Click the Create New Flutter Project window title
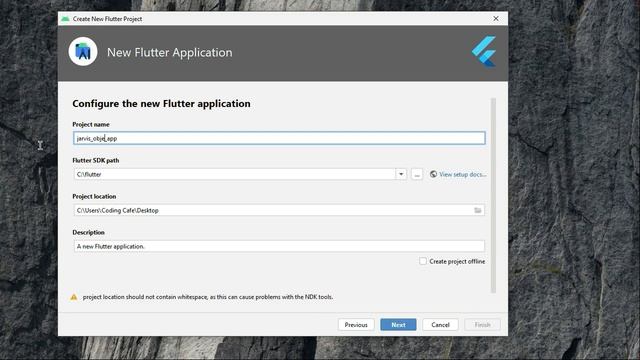 point(107,19)
